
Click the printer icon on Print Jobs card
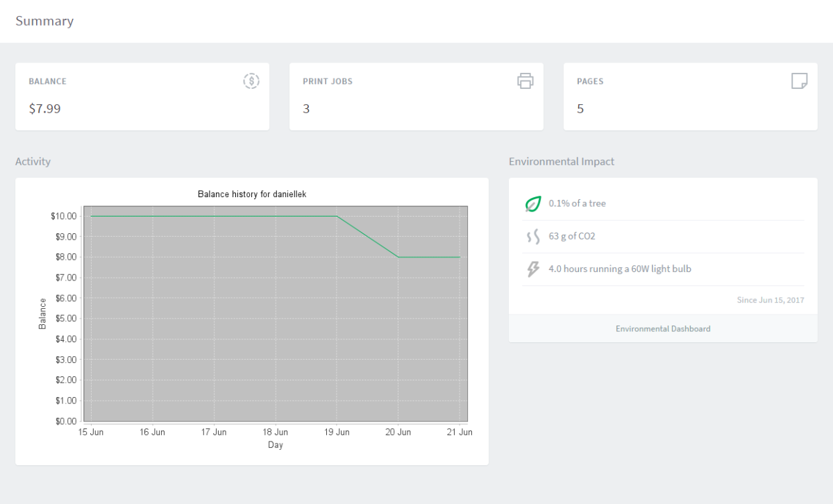pyautogui.click(x=525, y=81)
